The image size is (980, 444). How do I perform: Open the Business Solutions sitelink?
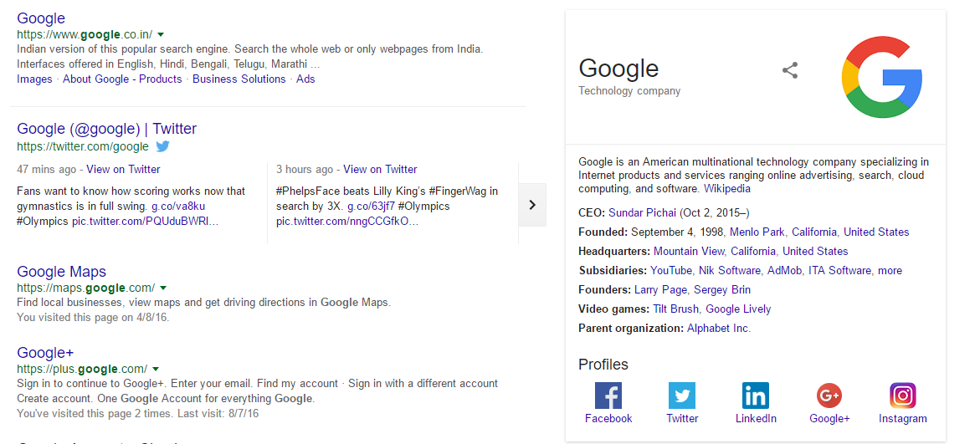tap(239, 79)
